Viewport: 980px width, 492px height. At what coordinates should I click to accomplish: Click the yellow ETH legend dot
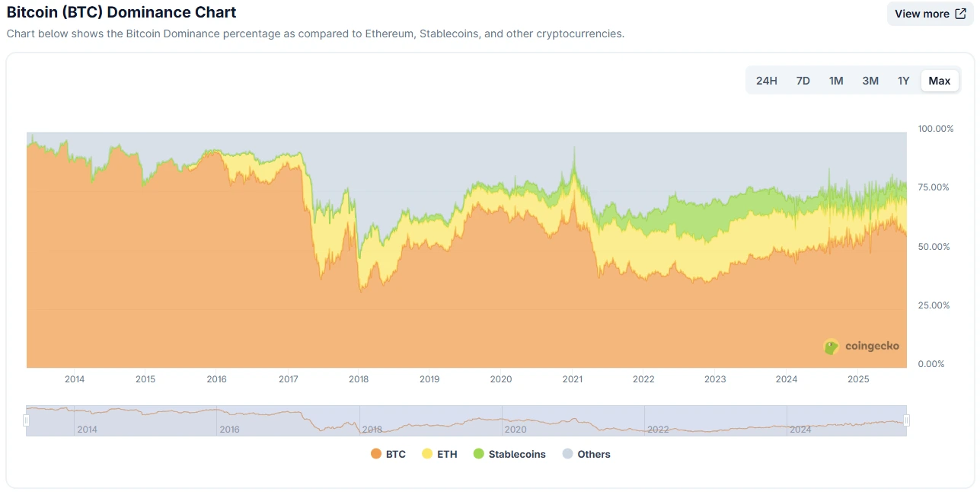[x=427, y=453]
